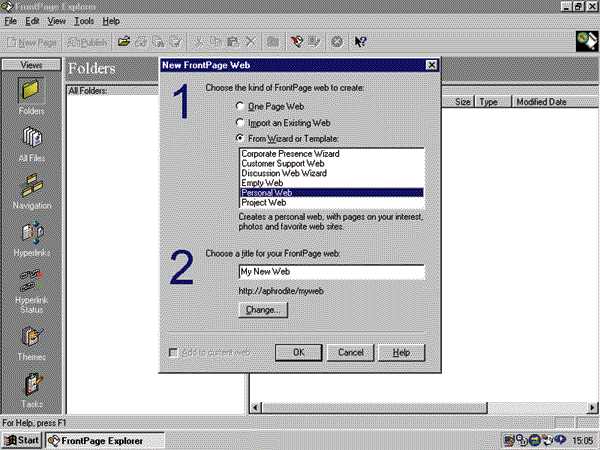The height and width of the screenshot is (450, 600).
Task: Toggle the Add to current web checkbox
Action: [175, 353]
